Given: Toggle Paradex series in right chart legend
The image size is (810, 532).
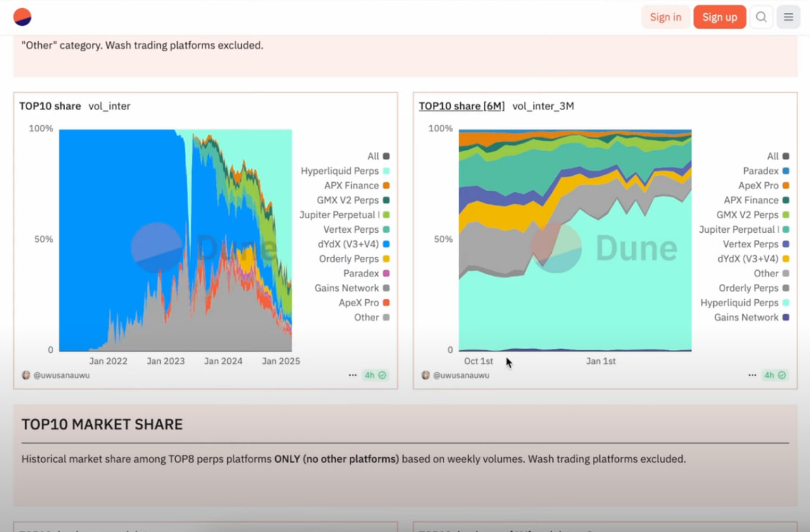Looking at the screenshot, I should tap(761, 171).
